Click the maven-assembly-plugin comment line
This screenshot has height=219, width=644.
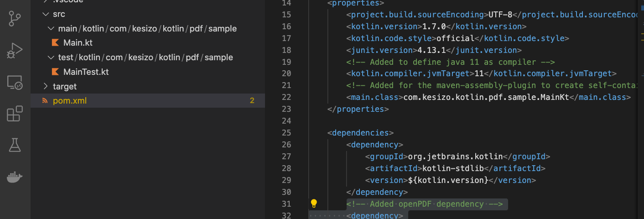[492, 85]
